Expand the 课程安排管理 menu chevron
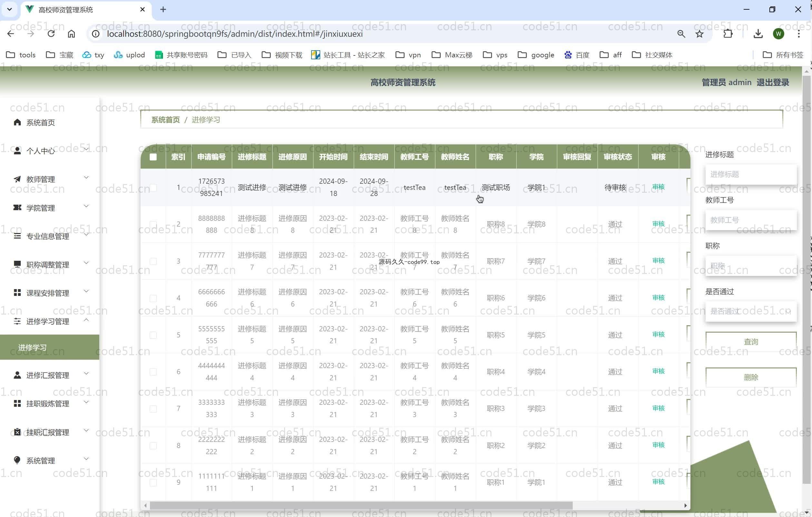 point(86,291)
